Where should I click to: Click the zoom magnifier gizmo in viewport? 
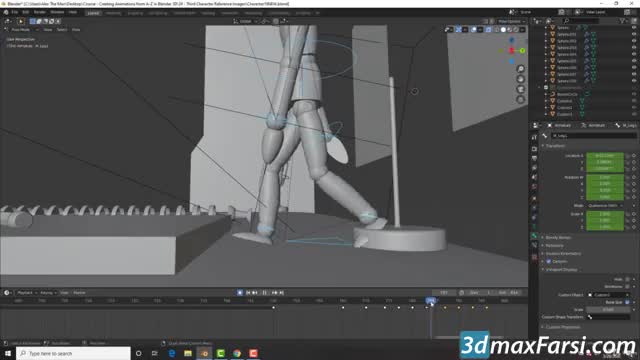(520, 69)
